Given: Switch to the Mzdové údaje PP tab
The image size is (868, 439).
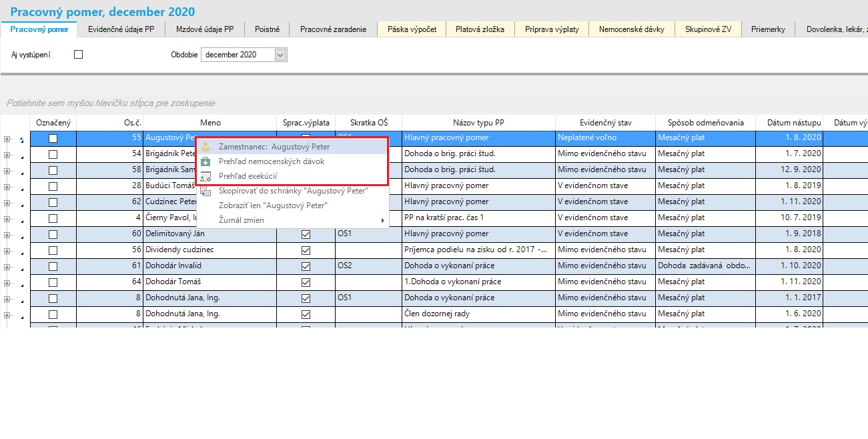Looking at the screenshot, I should pyautogui.click(x=205, y=29).
